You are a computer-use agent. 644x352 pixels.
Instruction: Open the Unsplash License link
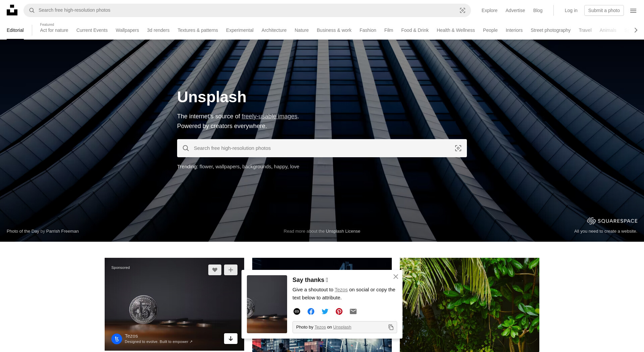tap(343, 231)
